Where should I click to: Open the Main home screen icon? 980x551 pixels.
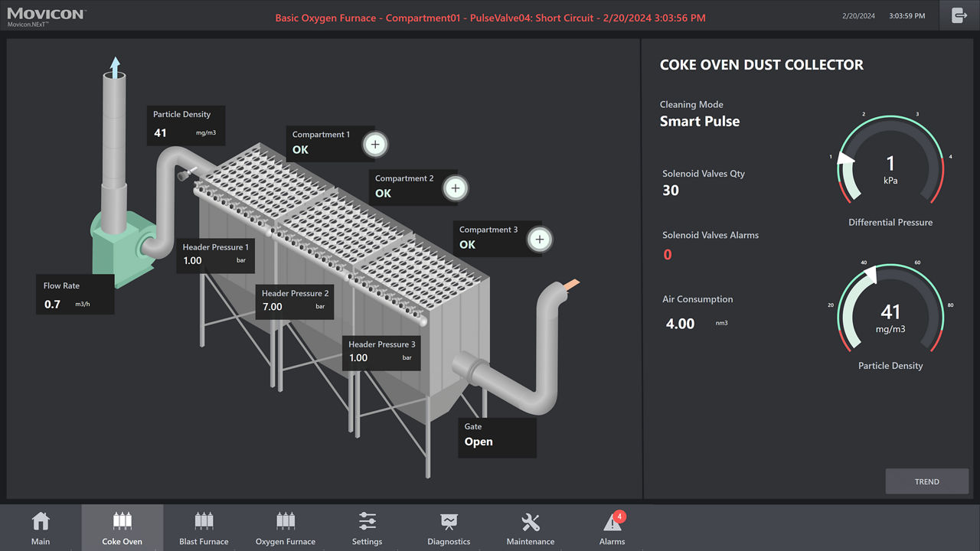41,523
